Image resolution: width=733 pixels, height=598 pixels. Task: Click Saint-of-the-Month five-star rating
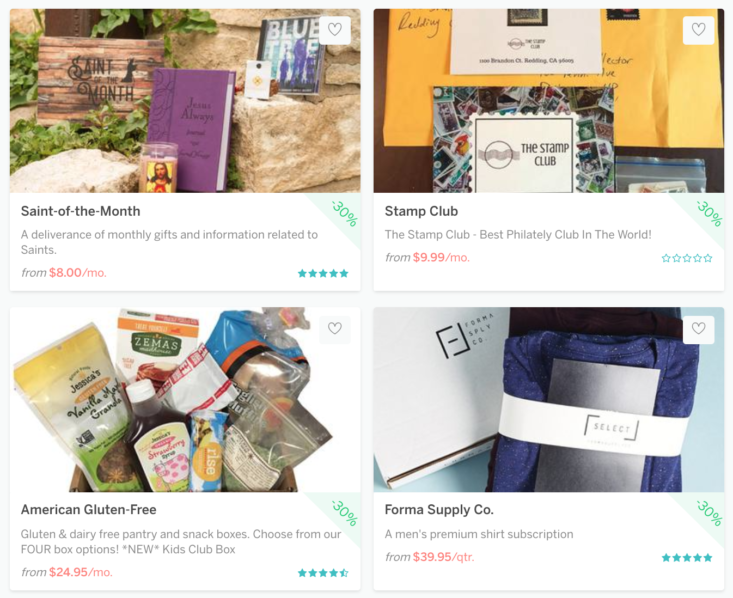point(323,273)
